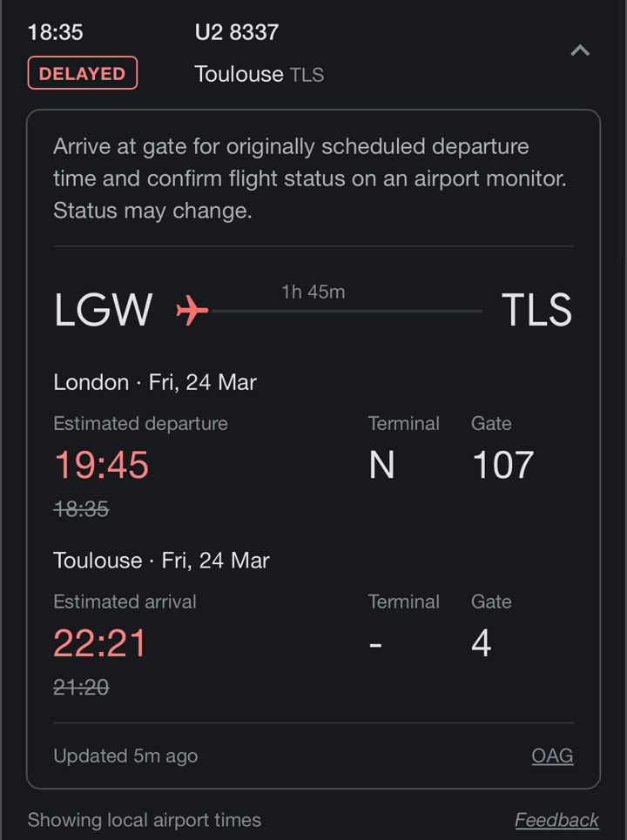The width and height of the screenshot is (627, 840).
Task: Collapse the flight details chevron
Action: (x=580, y=50)
